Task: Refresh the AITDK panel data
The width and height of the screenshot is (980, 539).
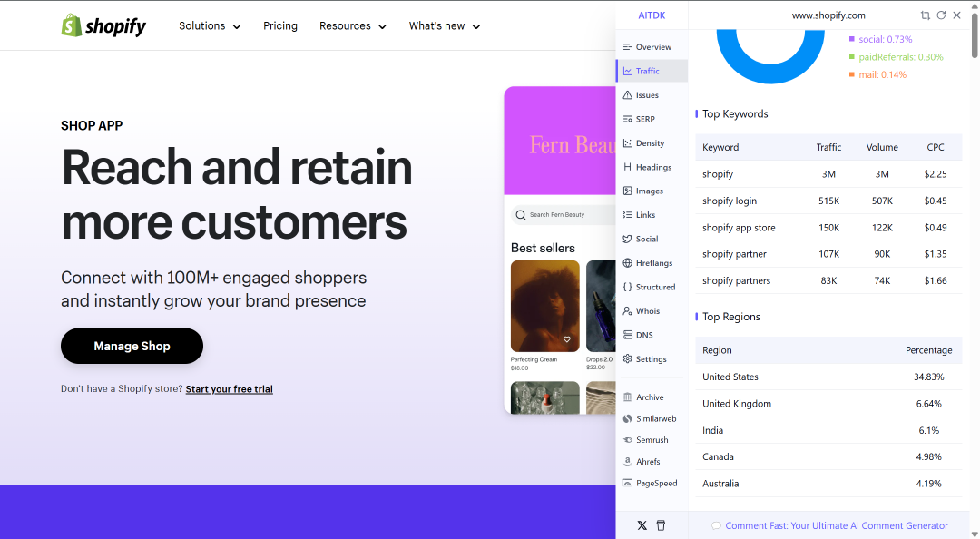Action: point(941,15)
